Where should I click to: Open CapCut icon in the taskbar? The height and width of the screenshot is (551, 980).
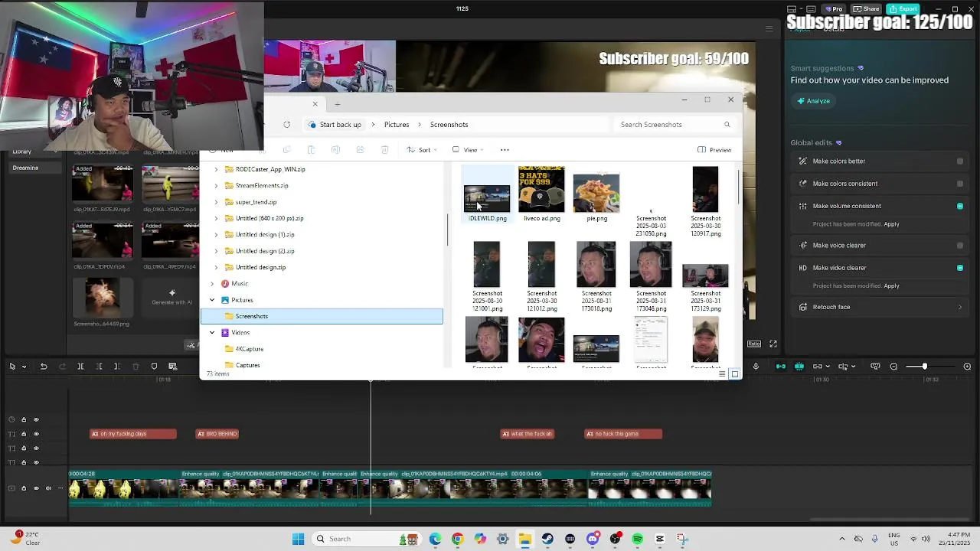click(660, 539)
